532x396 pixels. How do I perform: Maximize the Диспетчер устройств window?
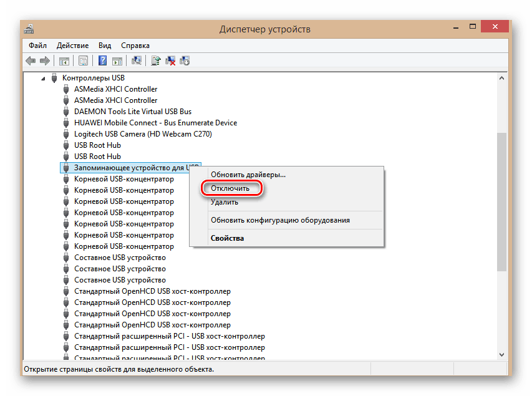click(x=473, y=26)
